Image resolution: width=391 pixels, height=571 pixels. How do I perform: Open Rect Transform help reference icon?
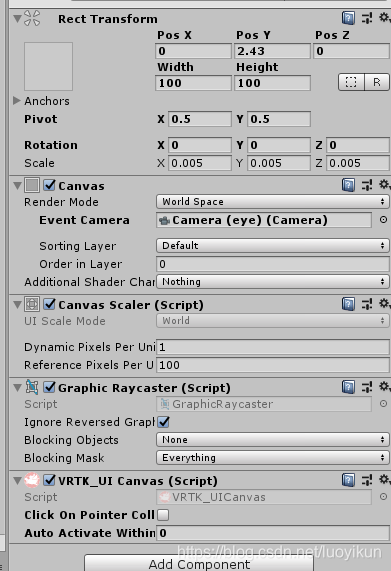tap(348, 18)
